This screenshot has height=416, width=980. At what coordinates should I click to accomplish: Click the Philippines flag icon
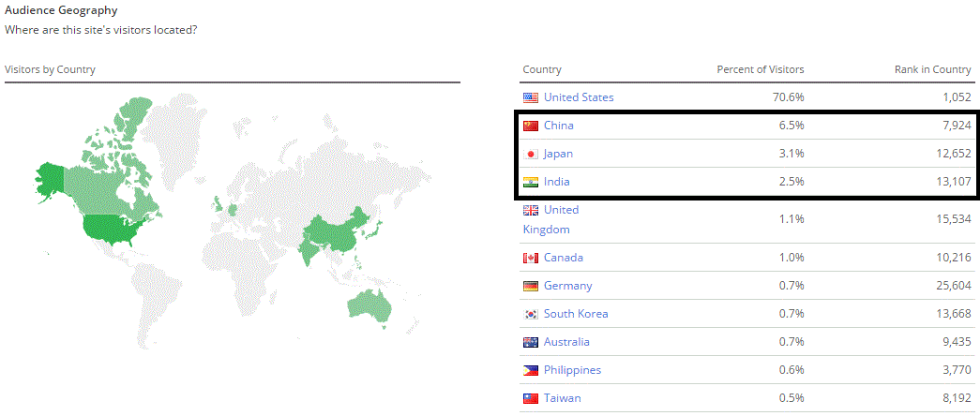[531, 370]
